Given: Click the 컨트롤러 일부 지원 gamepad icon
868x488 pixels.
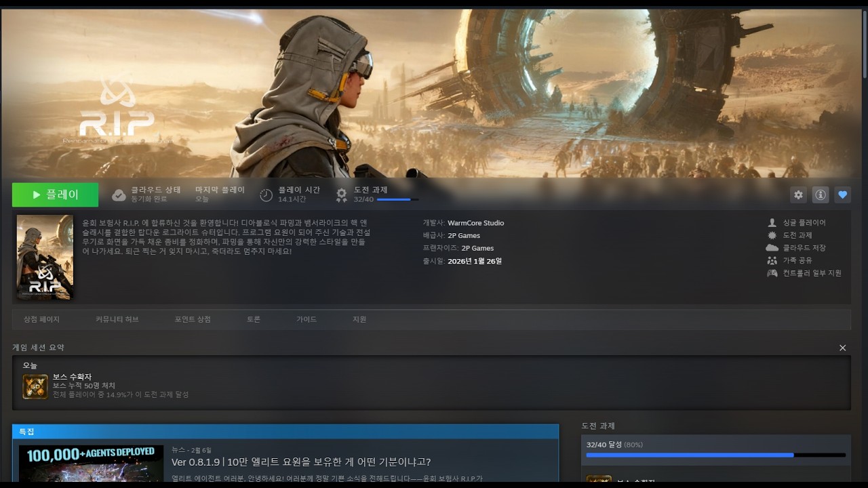Looking at the screenshot, I should click(772, 273).
